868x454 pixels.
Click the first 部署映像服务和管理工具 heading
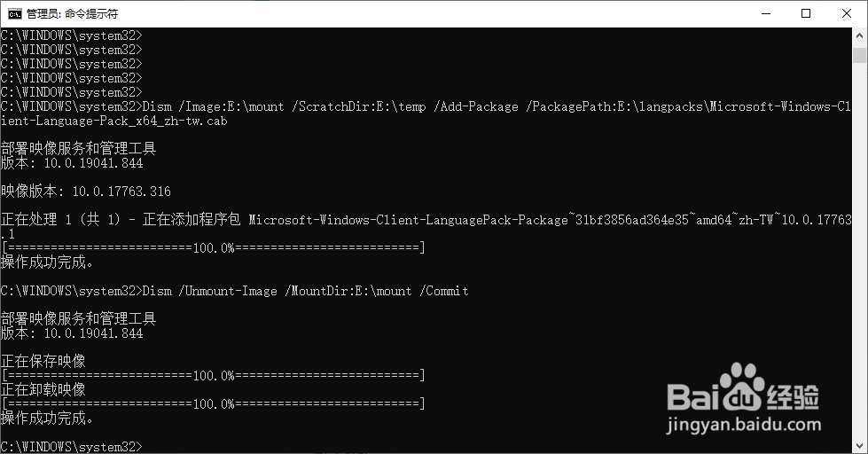(x=79, y=148)
